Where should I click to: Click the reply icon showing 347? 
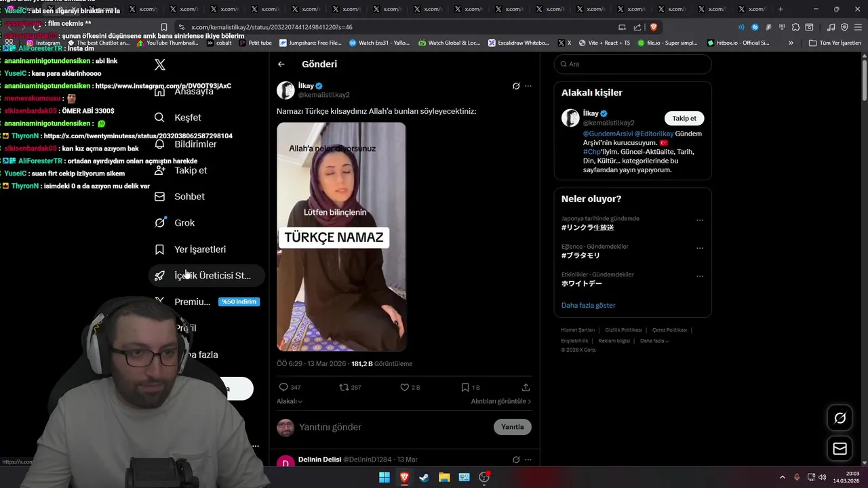click(283, 387)
